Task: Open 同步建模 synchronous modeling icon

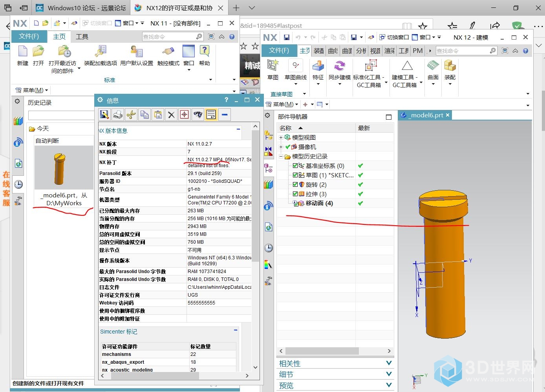Action: point(340,66)
